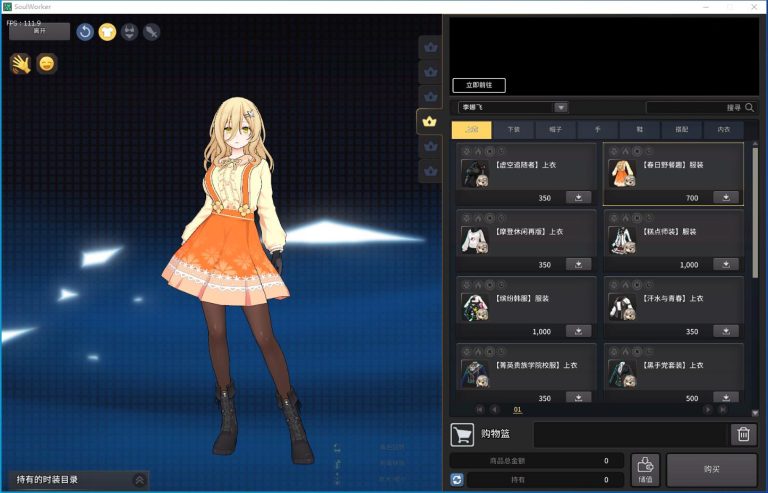Click the price 500 of 【黑手党套装】
The width and height of the screenshot is (768, 493).
[x=692, y=398]
